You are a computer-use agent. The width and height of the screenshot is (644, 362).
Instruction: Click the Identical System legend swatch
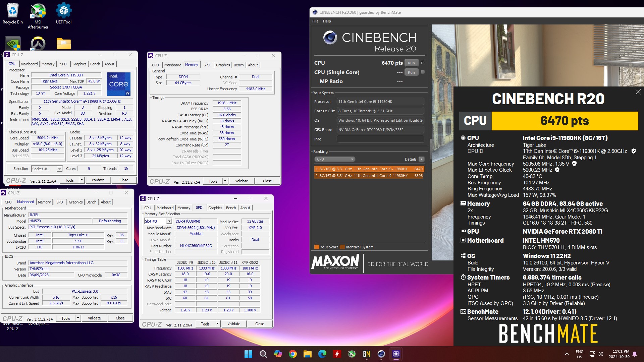(x=342, y=247)
